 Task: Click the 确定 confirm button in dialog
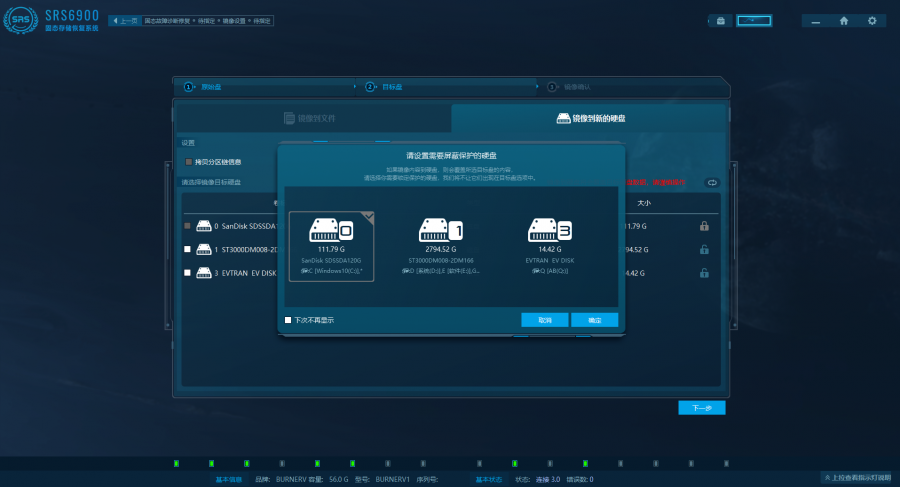click(595, 320)
